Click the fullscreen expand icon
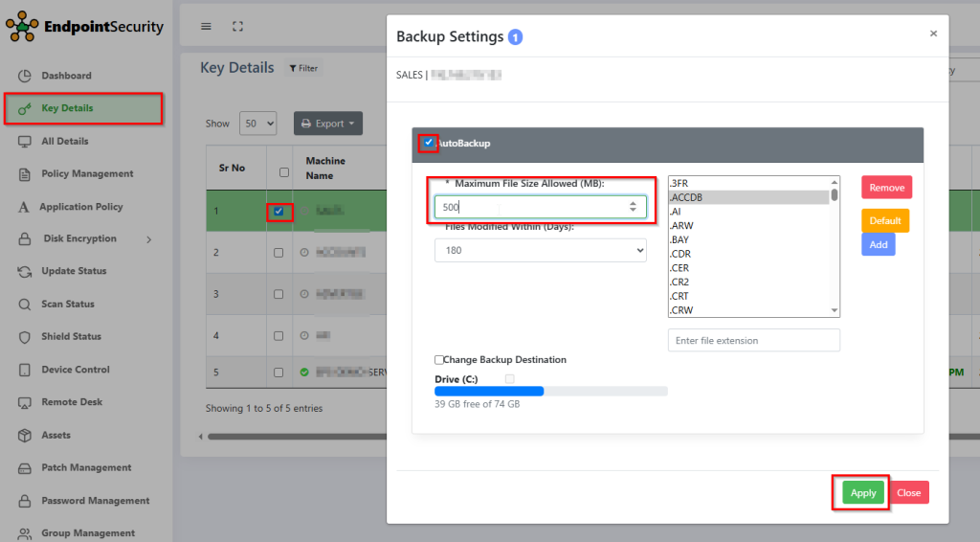 coord(238,27)
